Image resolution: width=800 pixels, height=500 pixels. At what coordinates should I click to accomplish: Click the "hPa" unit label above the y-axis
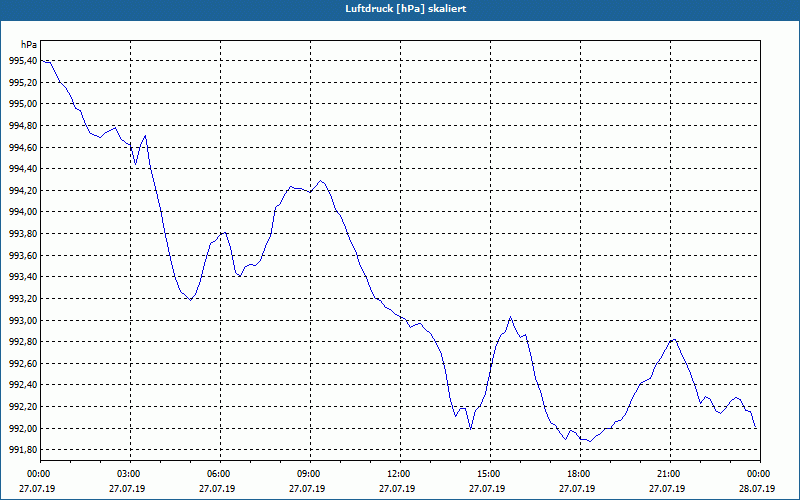[29, 45]
